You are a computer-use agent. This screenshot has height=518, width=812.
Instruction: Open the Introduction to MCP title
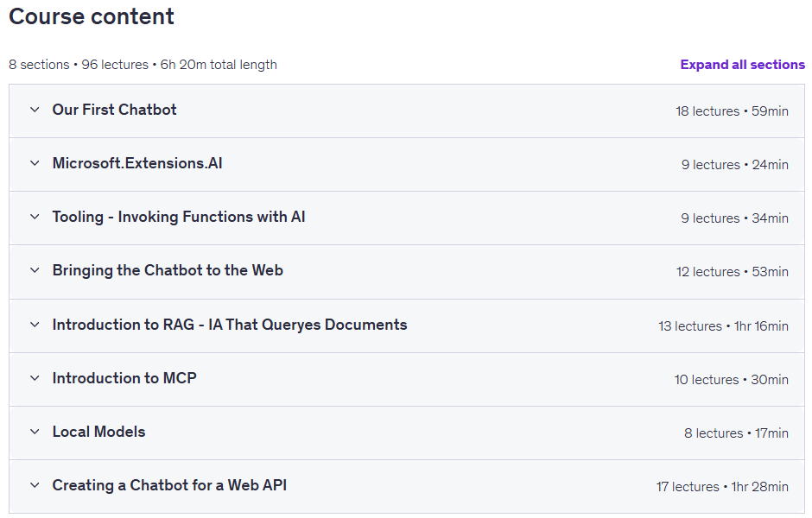tap(124, 378)
